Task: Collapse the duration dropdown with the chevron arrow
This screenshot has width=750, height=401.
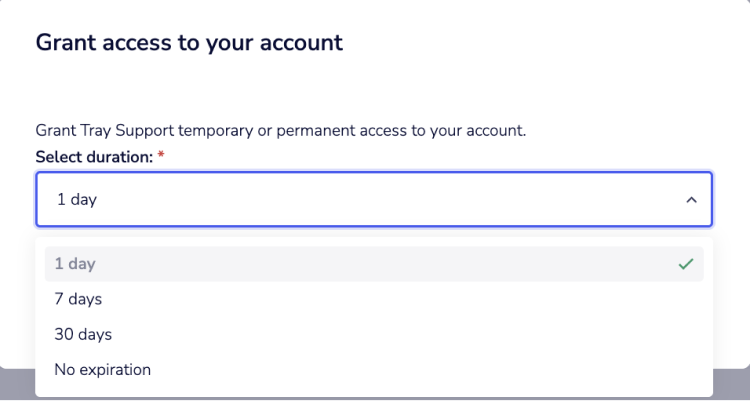Action: [690, 200]
